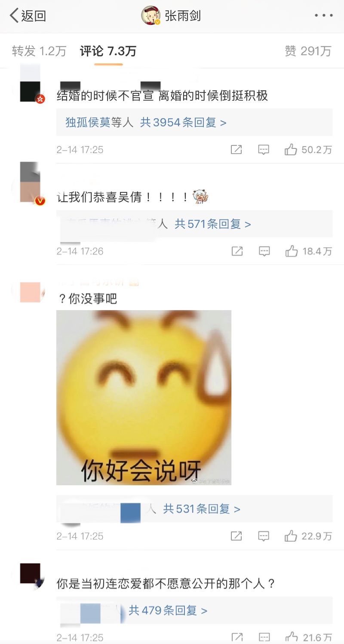Open the 赞 291万 likes list
The image size is (344, 644).
pos(308,51)
